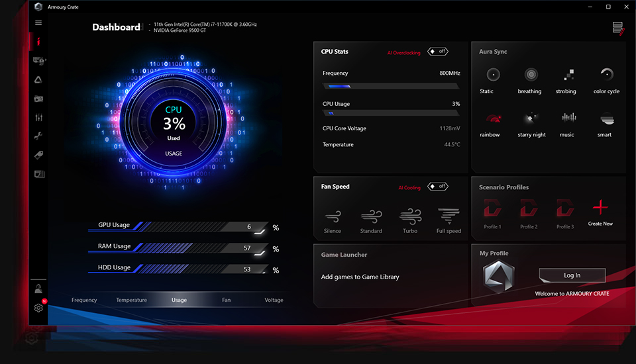Click the Aura Sync panel heading
Screen dimensions: 636x364
coord(493,52)
